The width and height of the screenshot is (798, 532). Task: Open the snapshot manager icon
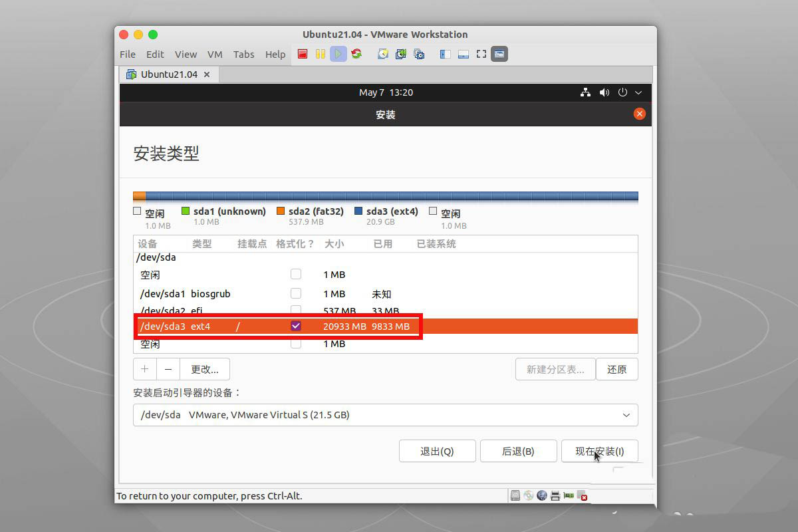click(x=419, y=54)
